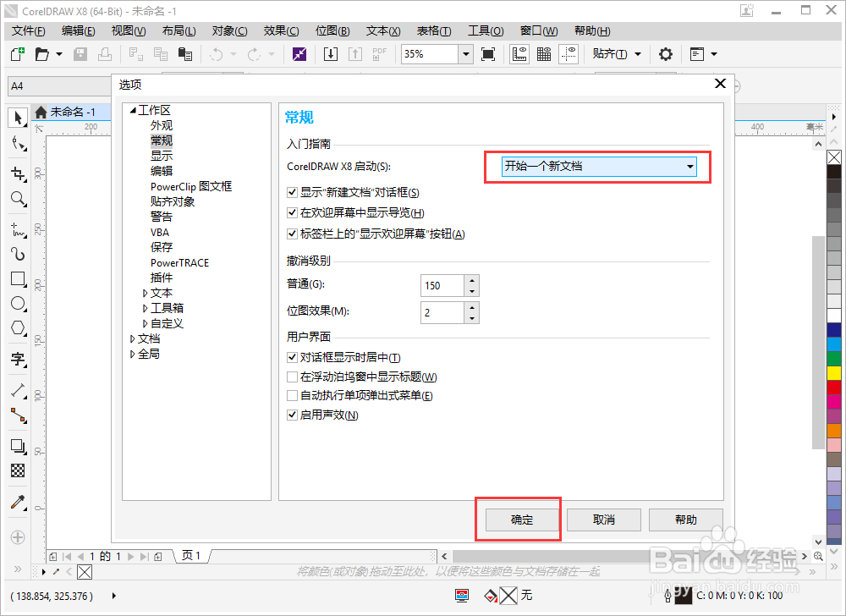The height and width of the screenshot is (616, 846).
Task: Click the 确定 button
Action: (522, 520)
